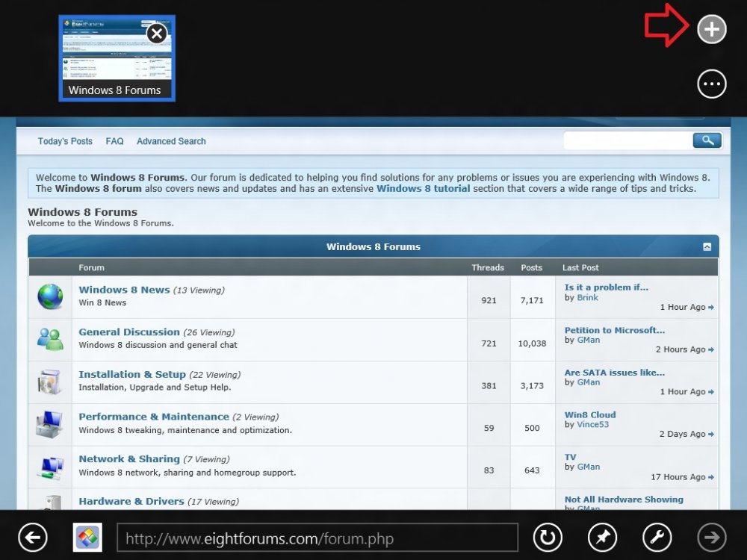This screenshot has height=560, width=747.
Task: Go to last post arrow beside 17 Hours Ago
Action: 711,477
